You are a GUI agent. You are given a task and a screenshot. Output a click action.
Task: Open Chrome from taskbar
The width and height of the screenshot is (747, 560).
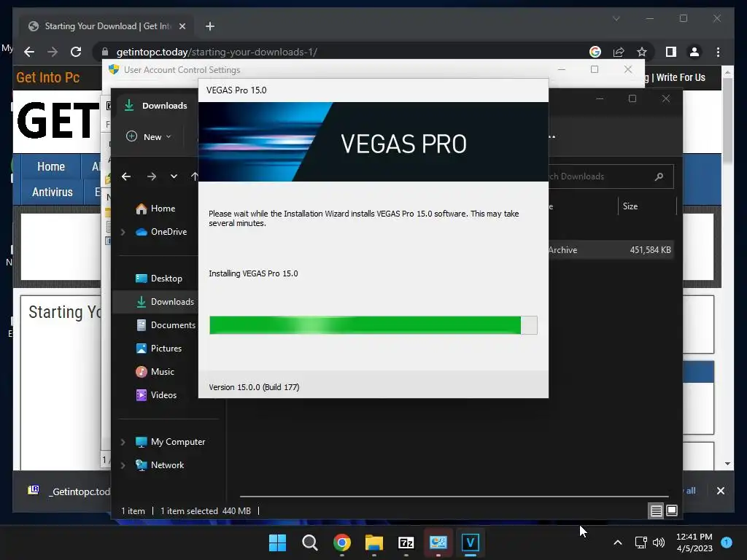point(342,542)
